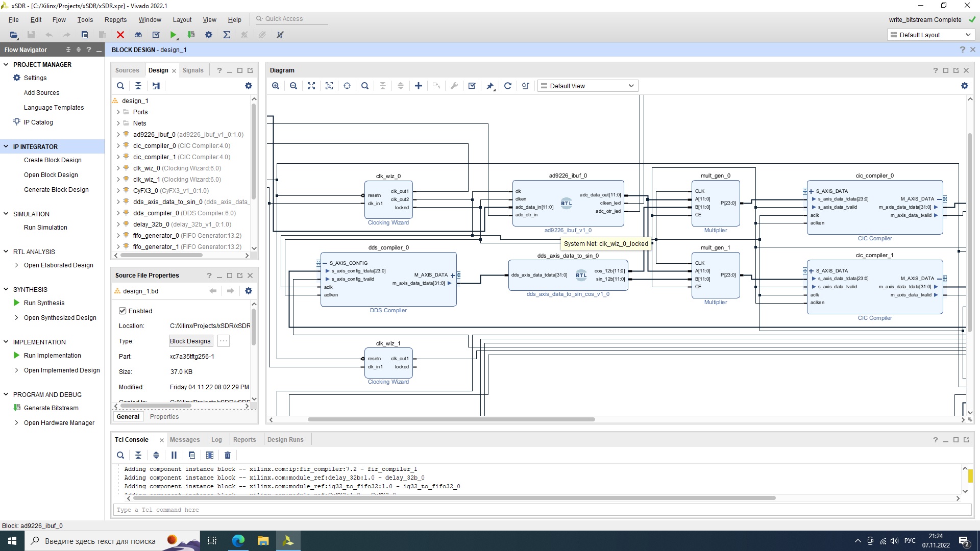The image size is (980, 551).
Task: Click the Diagram vertical scrollbar thumb
Action: tap(970, 232)
